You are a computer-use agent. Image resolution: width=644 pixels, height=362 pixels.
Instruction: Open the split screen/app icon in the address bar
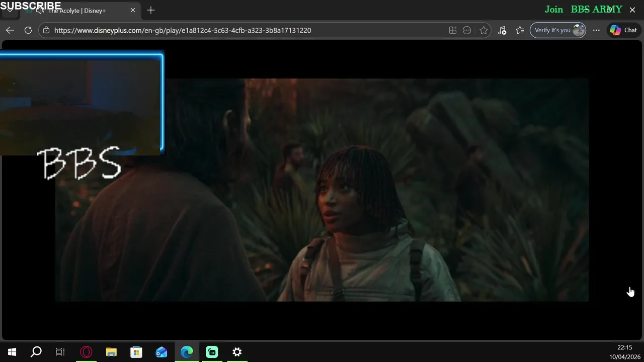pos(453,30)
